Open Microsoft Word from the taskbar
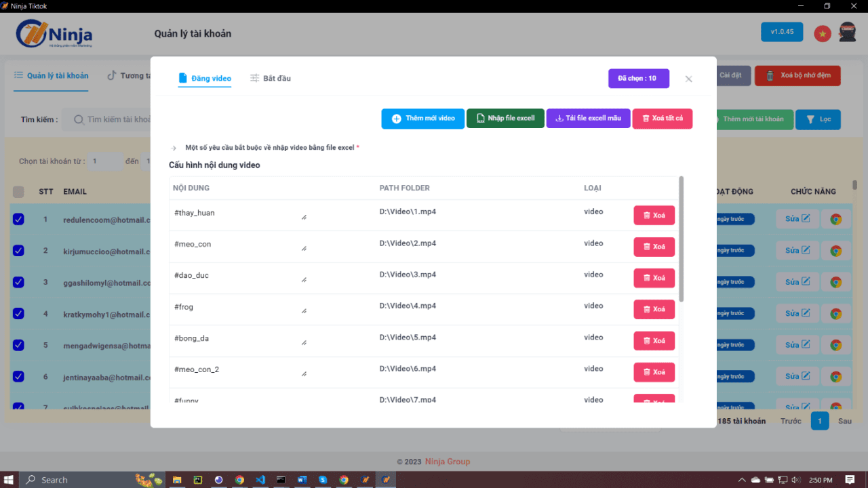 point(302,480)
